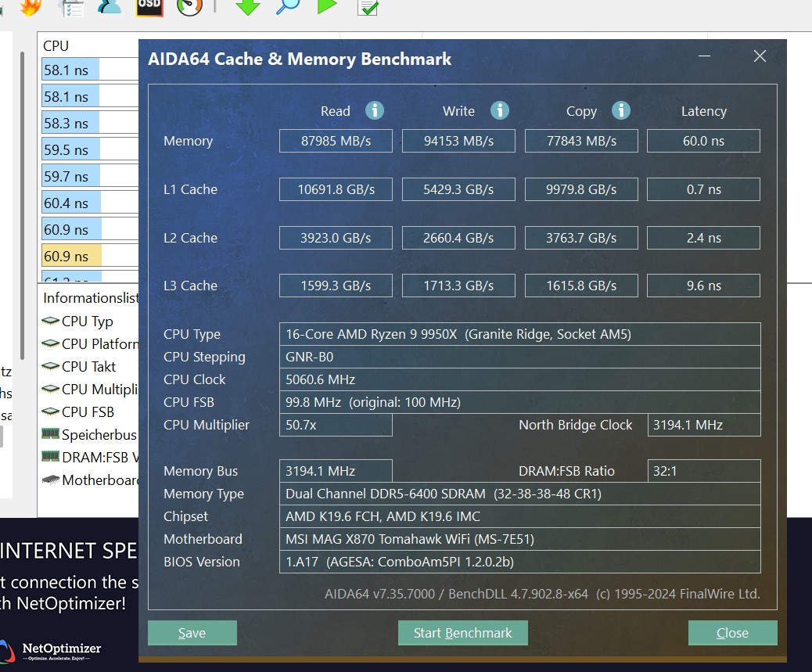Image resolution: width=812 pixels, height=672 pixels.
Task: Select the Speicherbus RAM icon in list
Action: point(50,434)
